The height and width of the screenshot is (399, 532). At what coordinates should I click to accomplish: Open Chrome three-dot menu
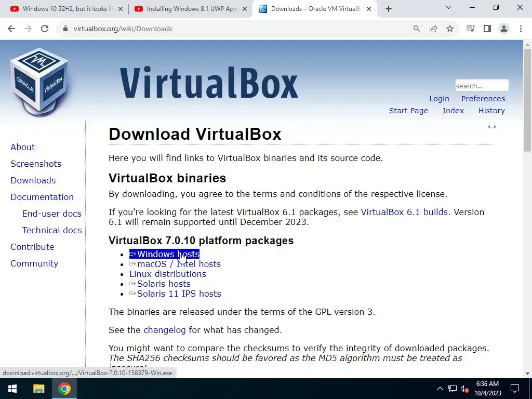521,29
